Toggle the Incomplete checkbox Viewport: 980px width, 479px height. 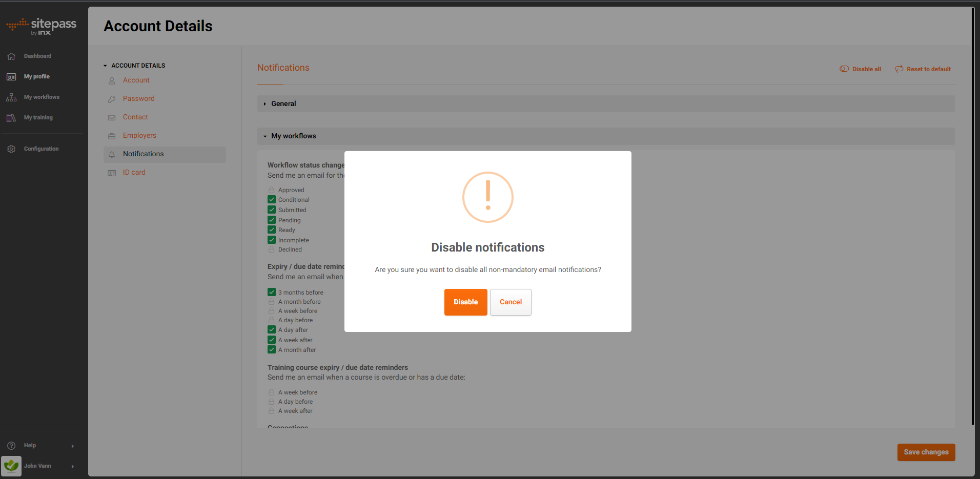pyautogui.click(x=272, y=240)
